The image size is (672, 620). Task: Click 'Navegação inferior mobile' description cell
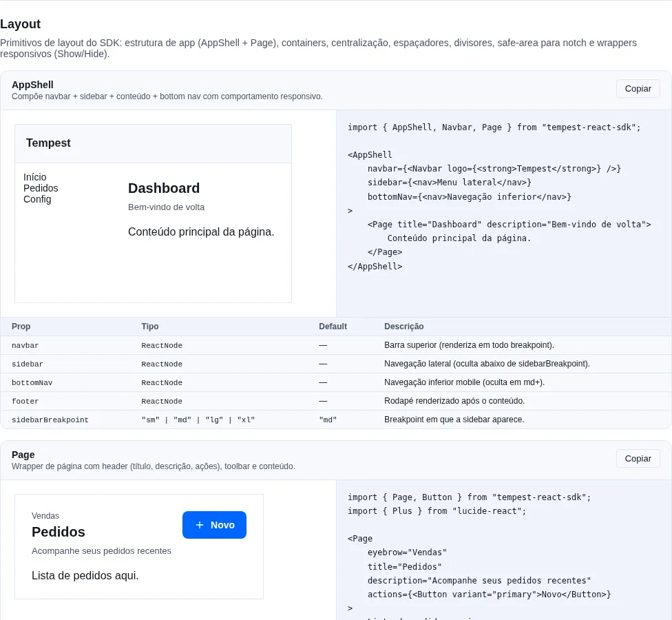(465, 382)
